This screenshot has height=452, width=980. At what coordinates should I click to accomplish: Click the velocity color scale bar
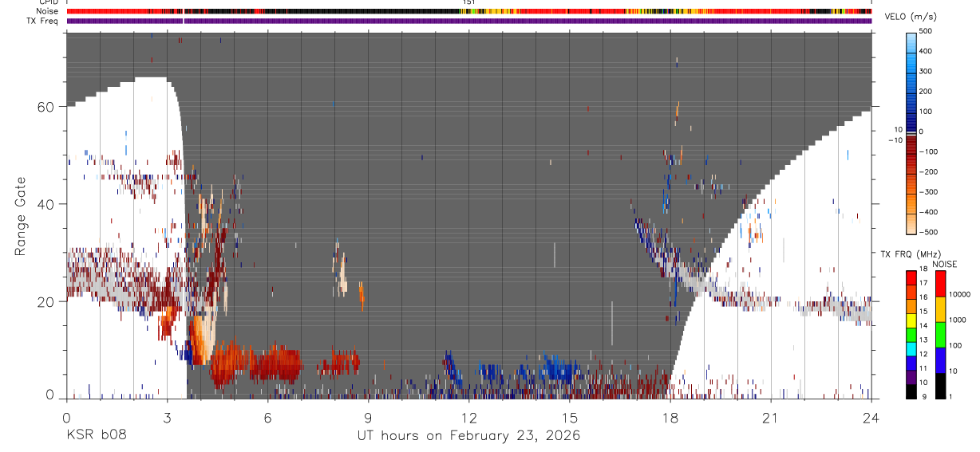pos(911,132)
